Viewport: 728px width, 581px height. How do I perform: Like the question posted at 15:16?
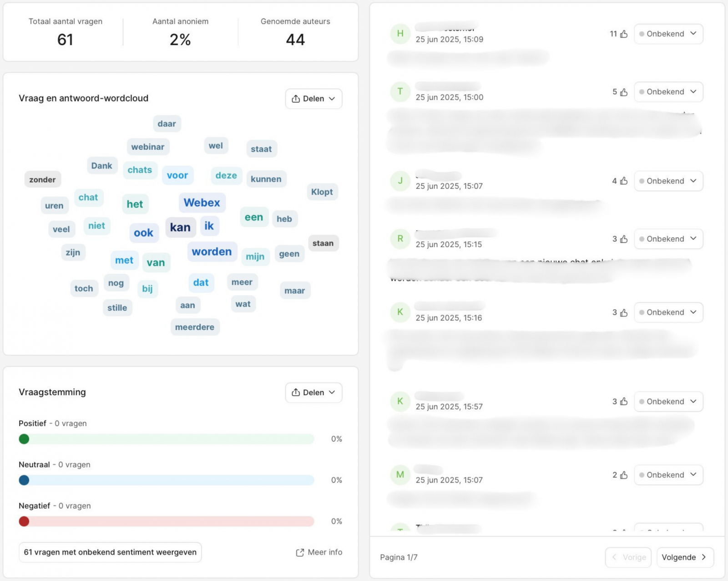623,312
